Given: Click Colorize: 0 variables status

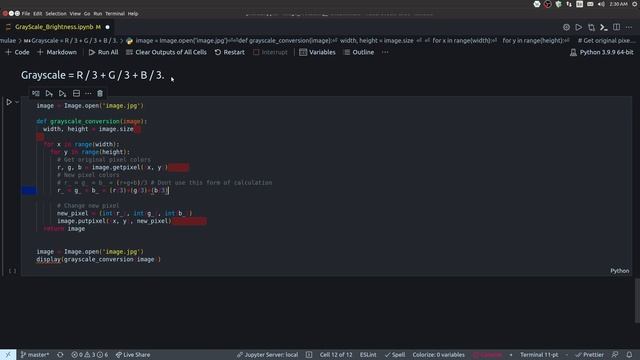Looking at the screenshot, I should [x=438, y=355].
